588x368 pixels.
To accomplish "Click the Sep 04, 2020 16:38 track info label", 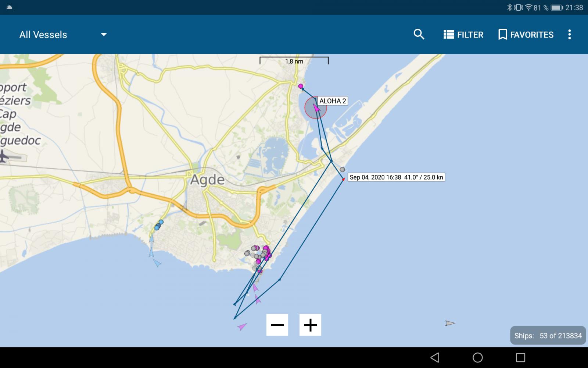I will 396,177.
